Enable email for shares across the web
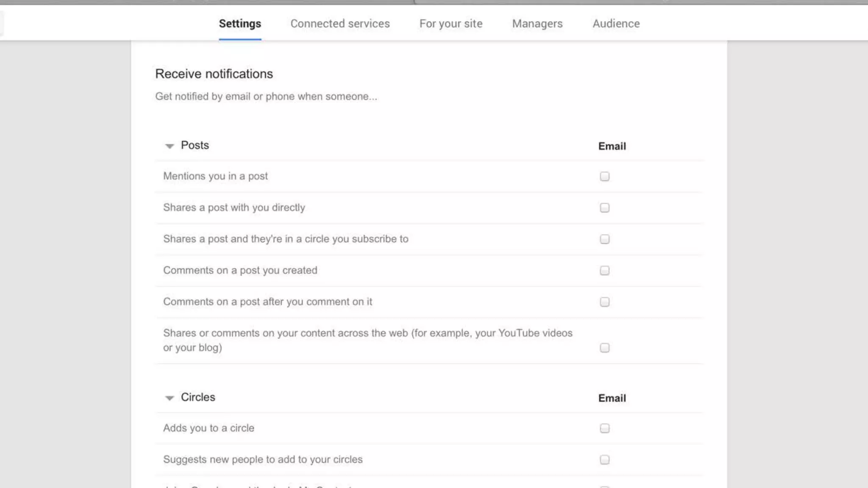The width and height of the screenshot is (868, 488). (x=605, y=348)
